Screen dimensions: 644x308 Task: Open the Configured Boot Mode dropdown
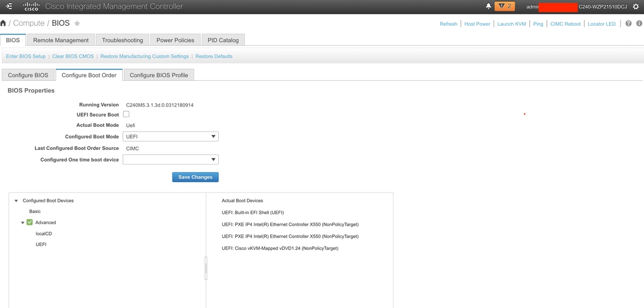coord(171,137)
